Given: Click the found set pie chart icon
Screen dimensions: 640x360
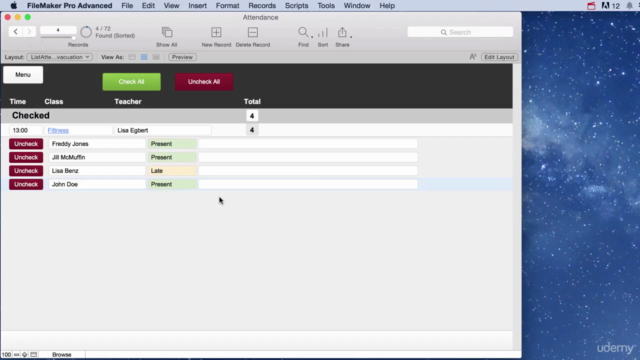Looking at the screenshot, I should [x=86, y=32].
